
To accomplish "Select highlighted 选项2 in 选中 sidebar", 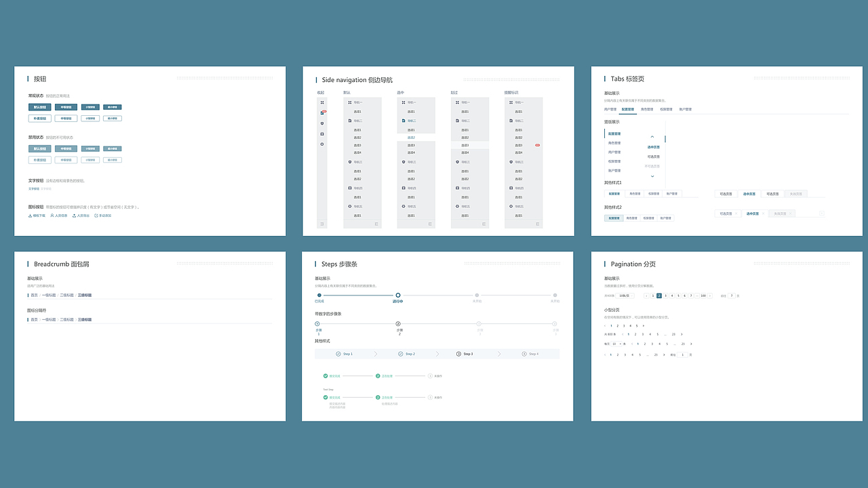I will [x=416, y=138].
